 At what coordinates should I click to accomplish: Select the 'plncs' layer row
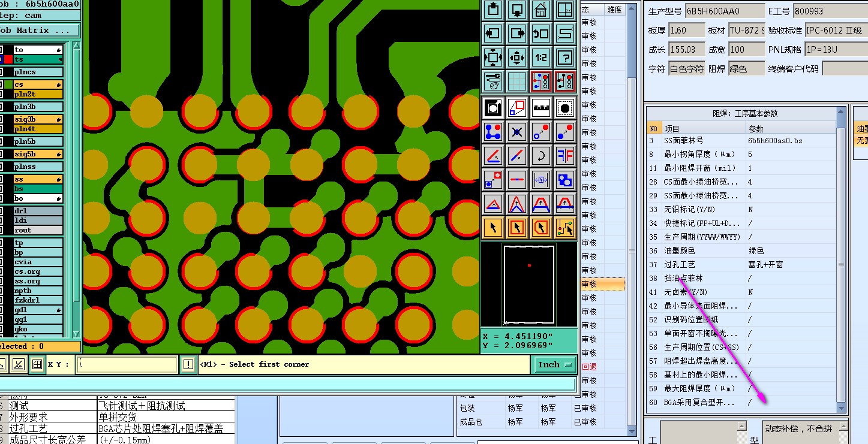pyautogui.click(x=38, y=72)
